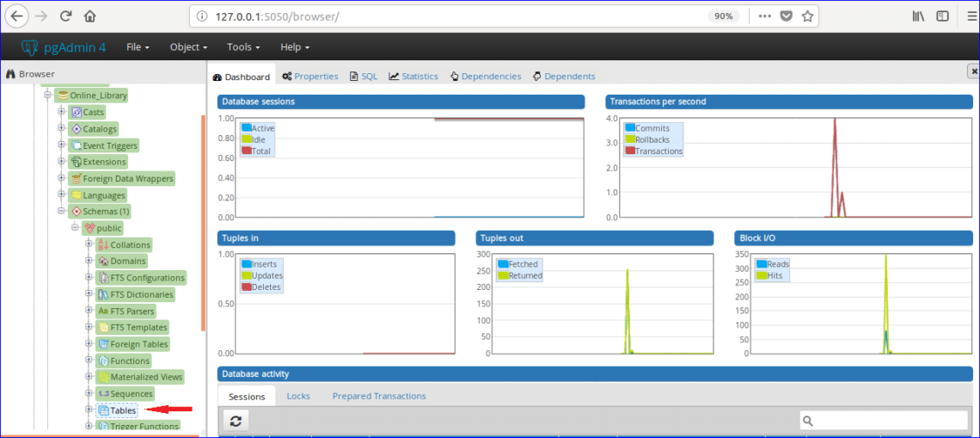Select the Online_Library database

98,96
